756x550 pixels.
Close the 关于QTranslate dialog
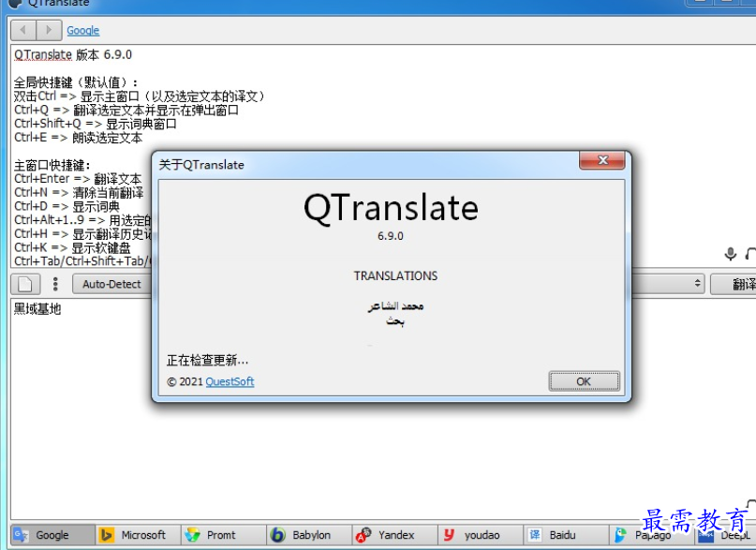coord(602,160)
